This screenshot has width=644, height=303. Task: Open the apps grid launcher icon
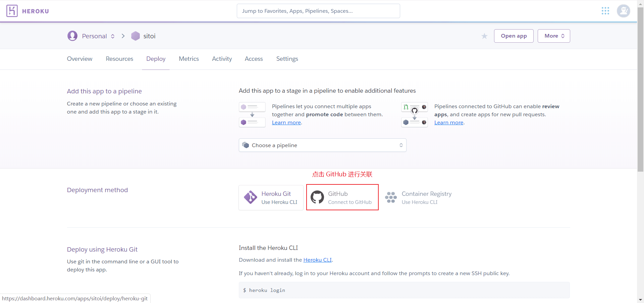point(605,11)
